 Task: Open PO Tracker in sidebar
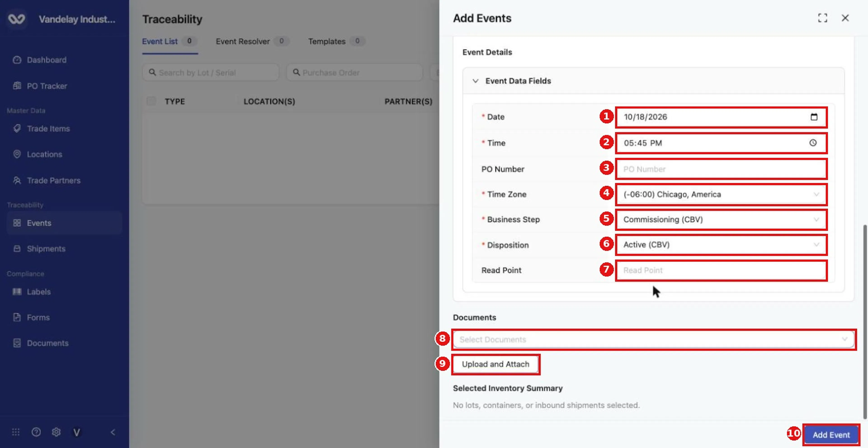coord(64,86)
